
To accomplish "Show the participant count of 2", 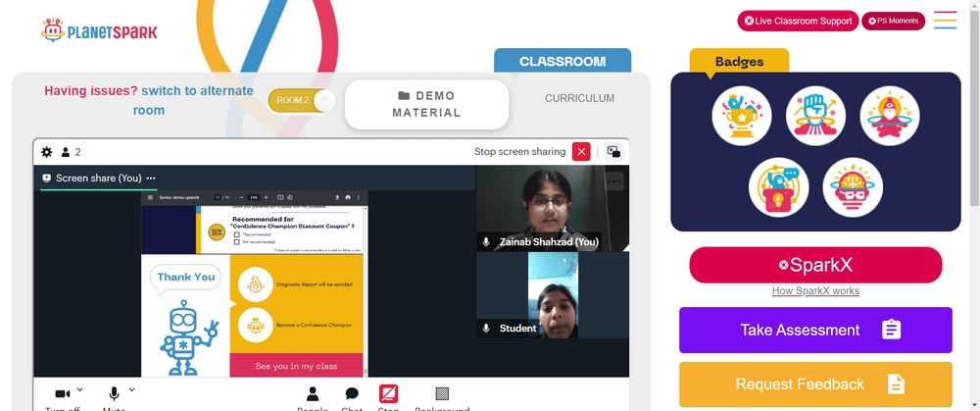I will (71, 152).
